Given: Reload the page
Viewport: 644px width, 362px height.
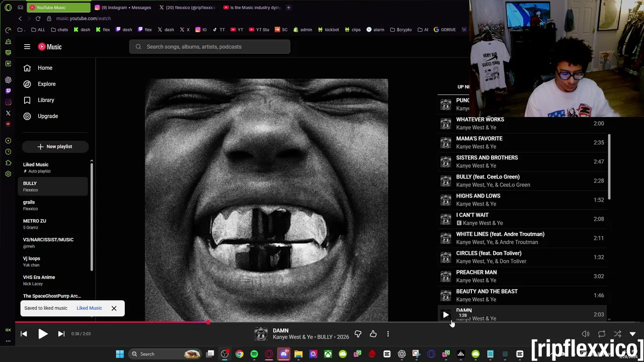Looking at the screenshot, I should (38, 19).
